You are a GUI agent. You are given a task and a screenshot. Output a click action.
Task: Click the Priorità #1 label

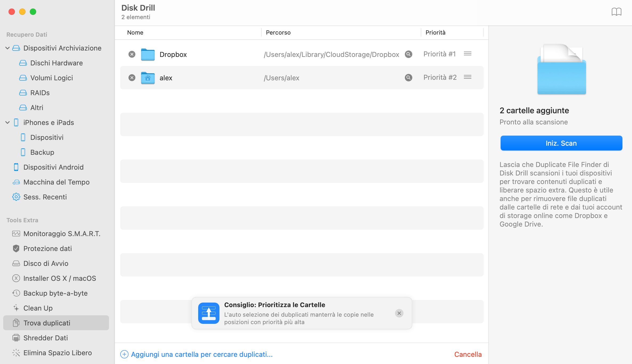tap(440, 54)
